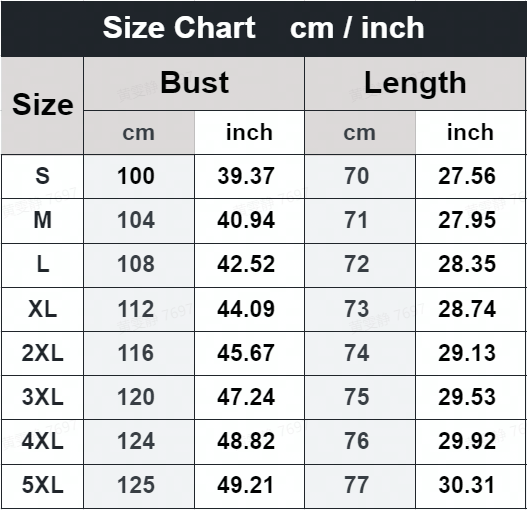The image size is (527, 510).
Task: Select the 4XL size row label
Action: click(x=42, y=441)
